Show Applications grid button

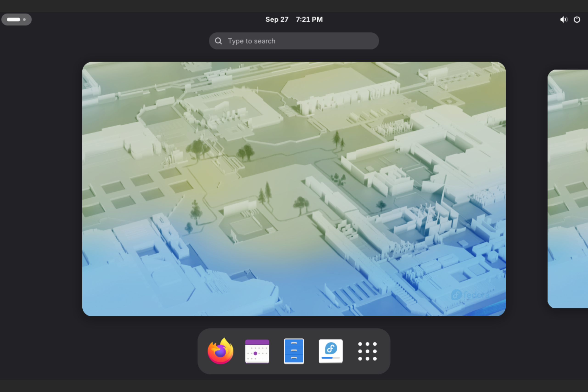[x=367, y=351]
